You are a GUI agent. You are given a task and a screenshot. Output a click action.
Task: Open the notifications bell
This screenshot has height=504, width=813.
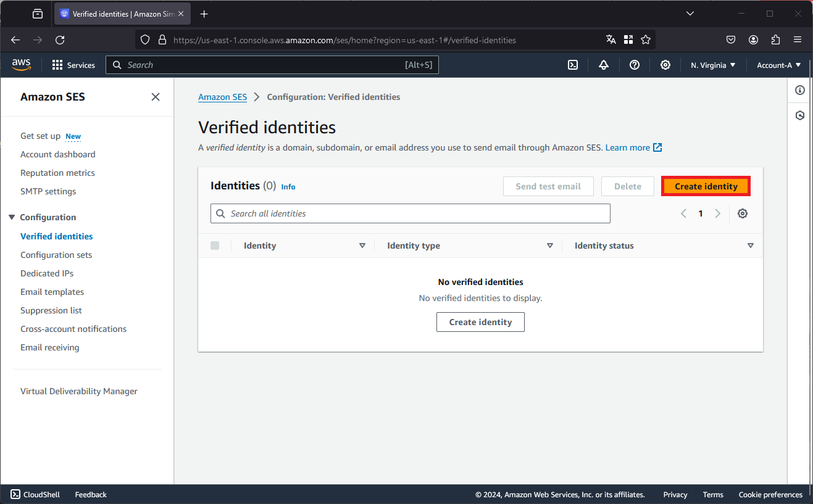(x=604, y=65)
